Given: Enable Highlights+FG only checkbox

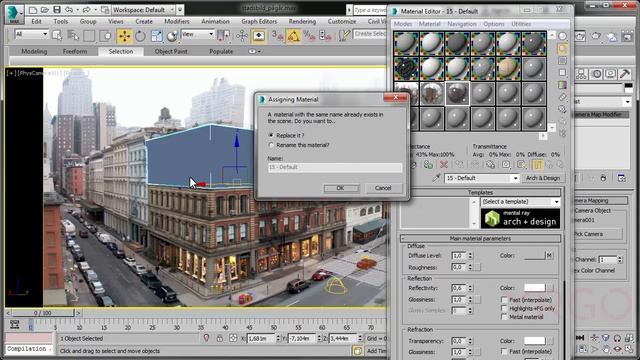Looking at the screenshot, I should (504, 308).
